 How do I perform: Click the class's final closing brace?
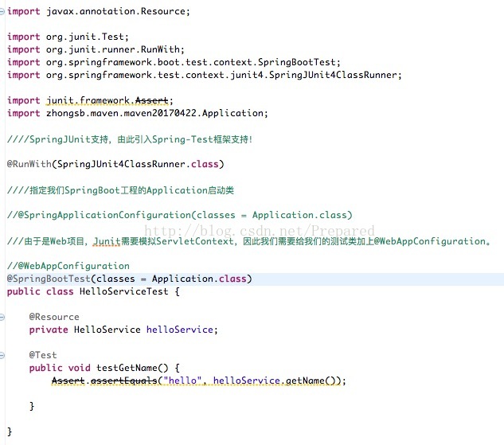(x=10, y=431)
